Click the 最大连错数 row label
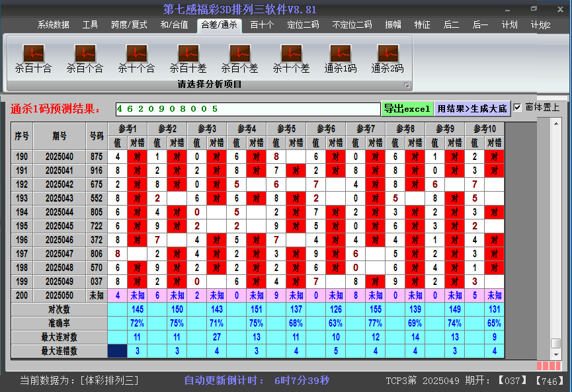The height and width of the screenshot is (392, 572). [x=59, y=351]
